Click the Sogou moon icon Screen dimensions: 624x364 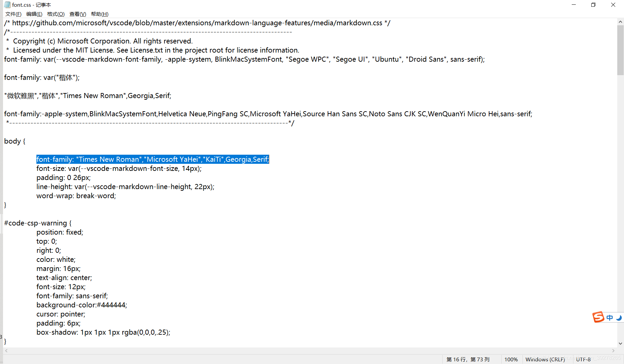[619, 317]
